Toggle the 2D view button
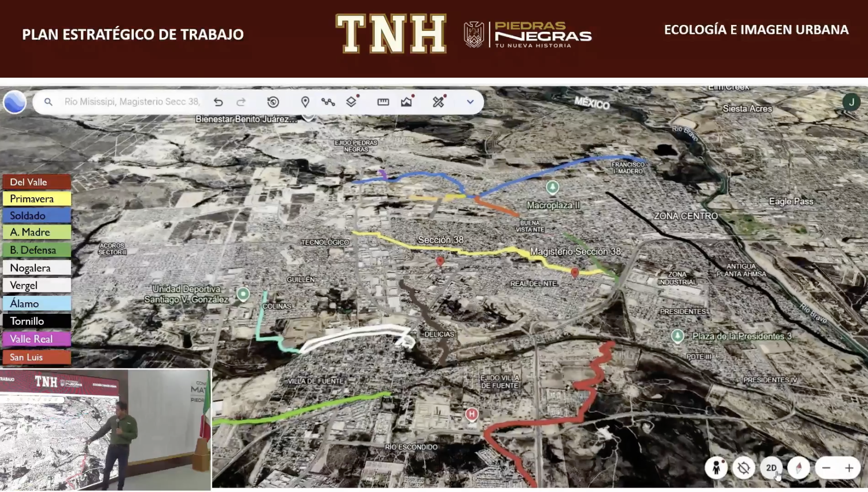868x492 pixels. pos(771,468)
